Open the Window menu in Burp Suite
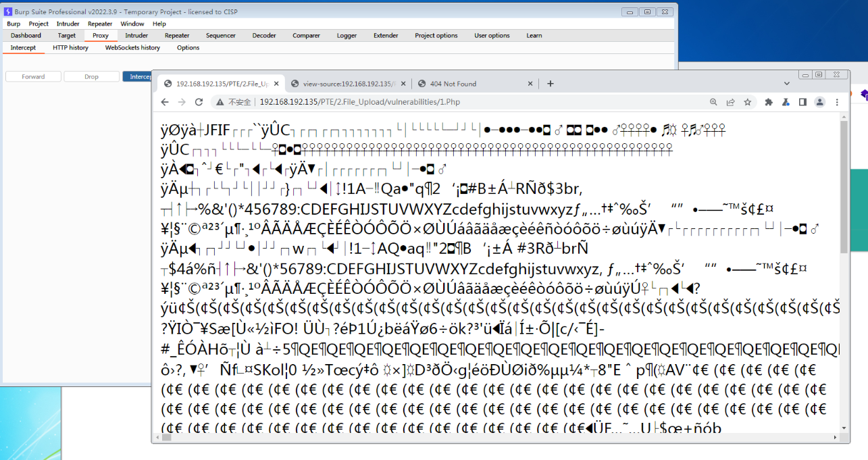Viewport: 868px width, 460px height. 132,24
